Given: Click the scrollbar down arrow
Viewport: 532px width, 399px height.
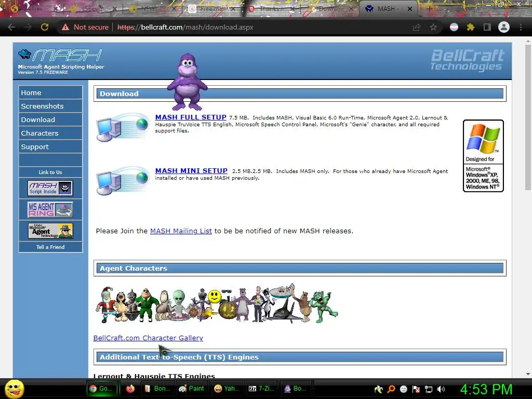Looking at the screenshot, I should tap(528, 374).
